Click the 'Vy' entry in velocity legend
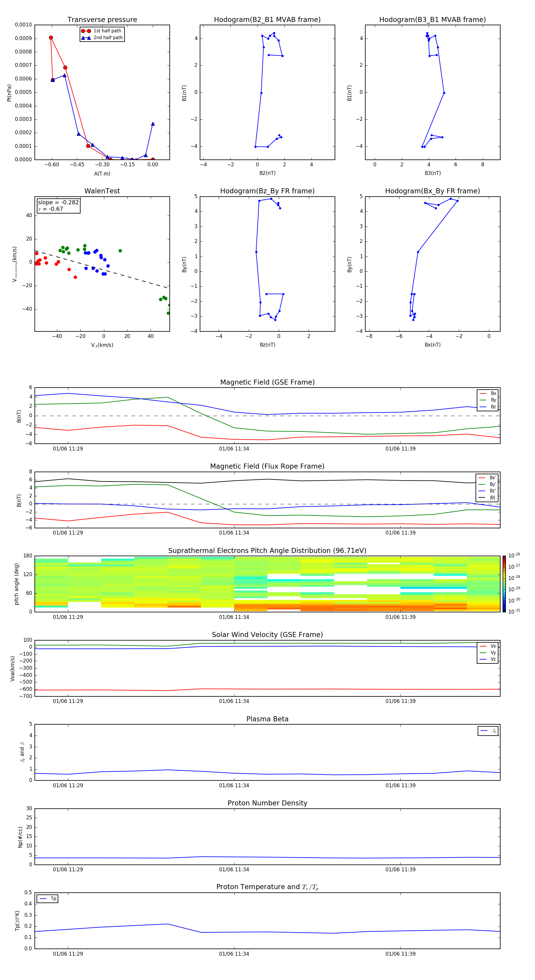 click(488, 652)
